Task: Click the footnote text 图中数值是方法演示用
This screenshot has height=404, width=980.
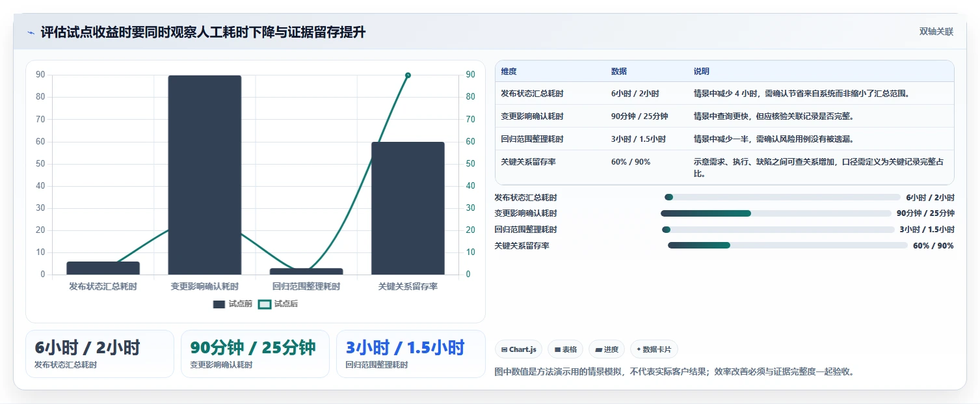Action: click(x=674, y=372)
